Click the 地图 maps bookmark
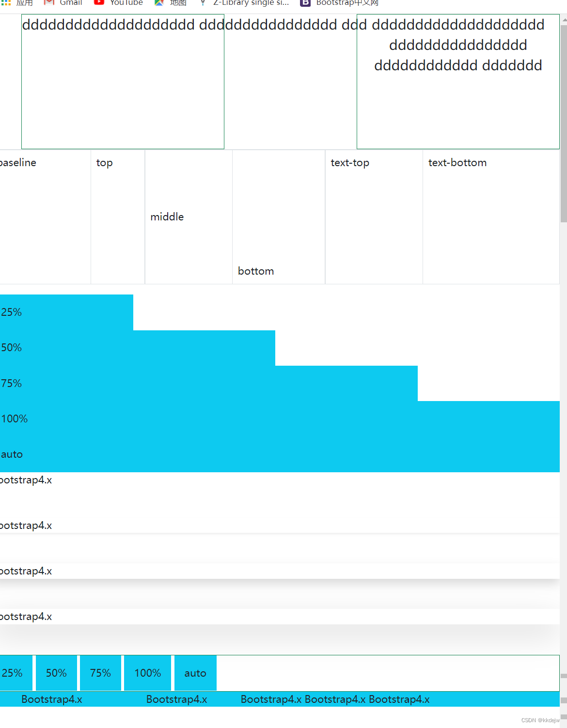The height and width of the screenshot is (728, 567). tap(170, 2)
